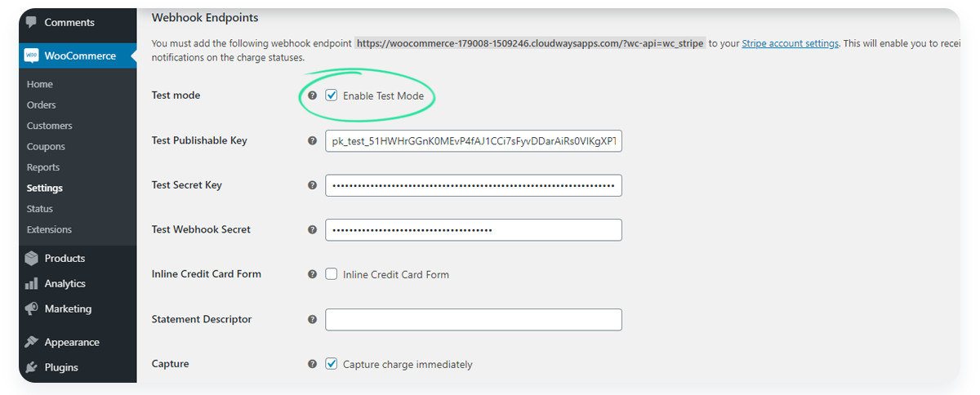Open the Extensions submenu item
The image size is (980, 395).
(x=49, y=229)
